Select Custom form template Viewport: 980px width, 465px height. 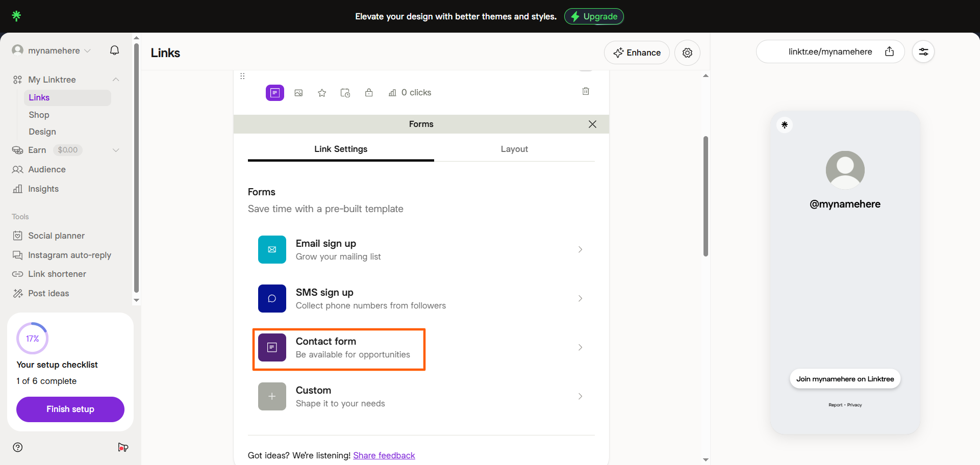coord(421,396)
